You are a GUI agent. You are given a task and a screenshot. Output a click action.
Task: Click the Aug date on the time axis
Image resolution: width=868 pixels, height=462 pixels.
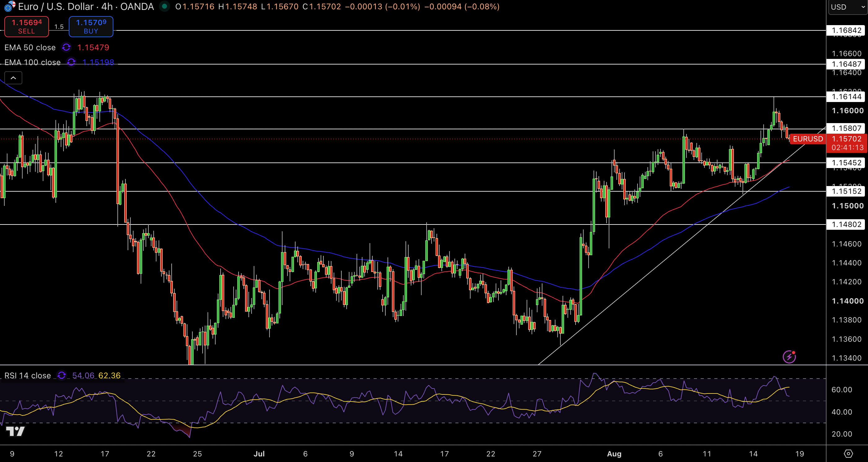pos(614,454)
